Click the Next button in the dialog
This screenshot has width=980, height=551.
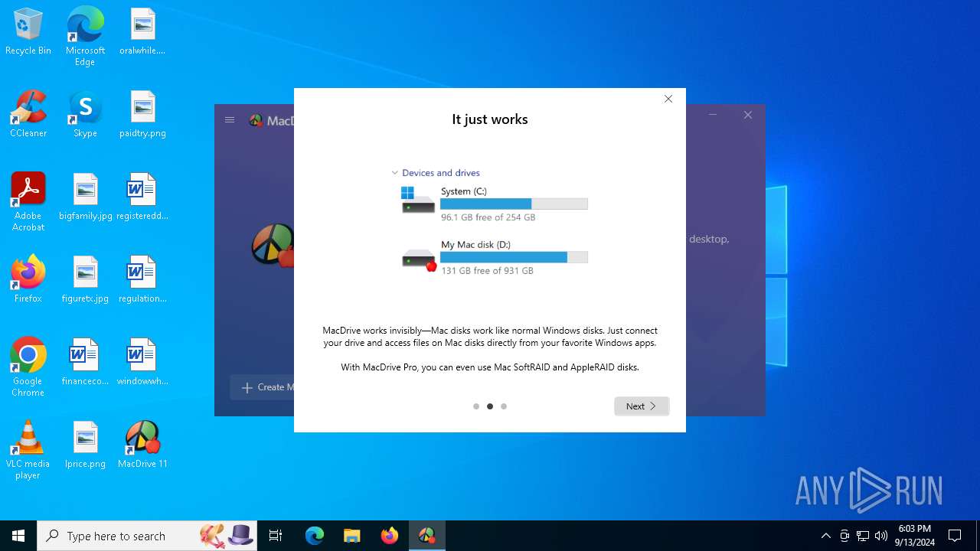pos(642,406)
